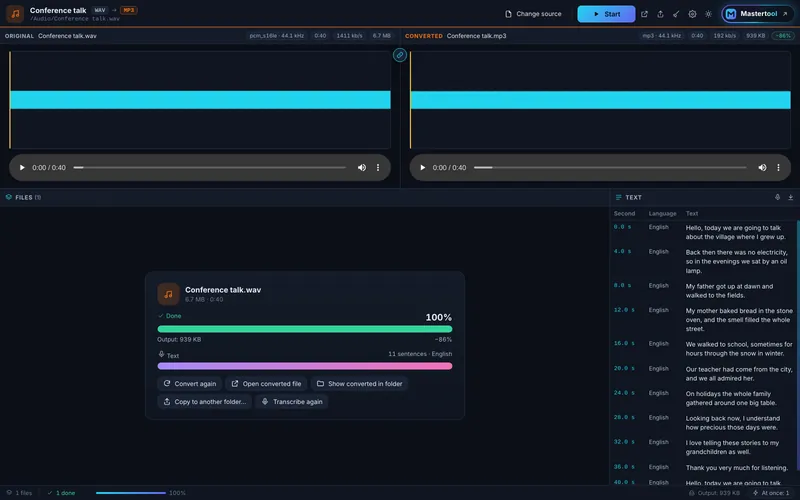This screenshot has width=800, height=500.
Task: Click the pcm_s16le 44.1 kHz codec badge
Action: (x=277, y=36)
